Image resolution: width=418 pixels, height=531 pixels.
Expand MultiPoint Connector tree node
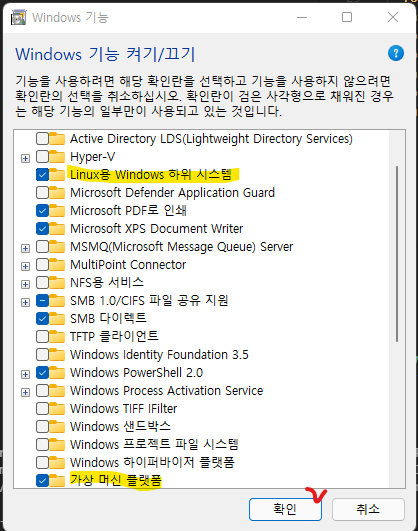(25, 266)
